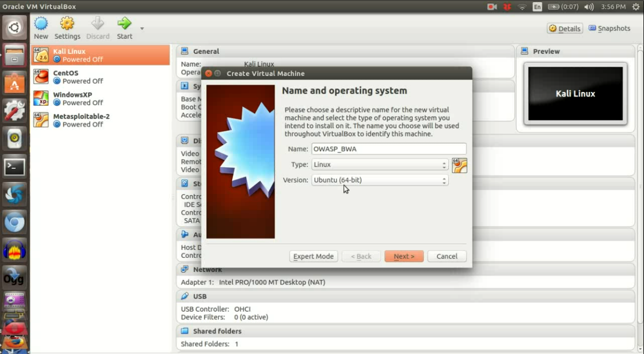
Task: Click the Next button in wizard
Action: click(404, 256)
